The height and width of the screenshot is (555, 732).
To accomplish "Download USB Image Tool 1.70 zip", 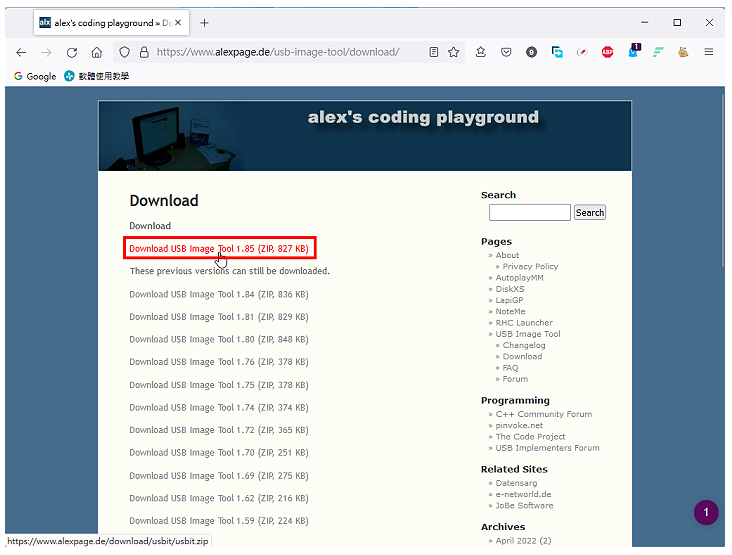I will tap(219, 452).
